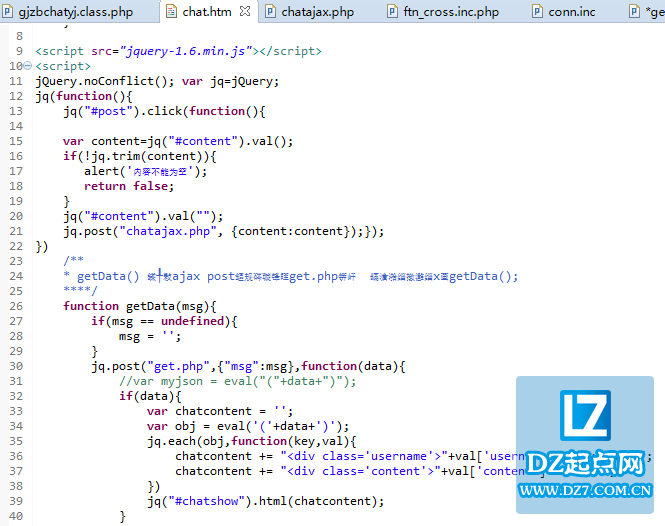Click the HTML file icon on chat.htm tab
Image resolution: width=665 pixels, height=526 pixels.
[171, 12]
